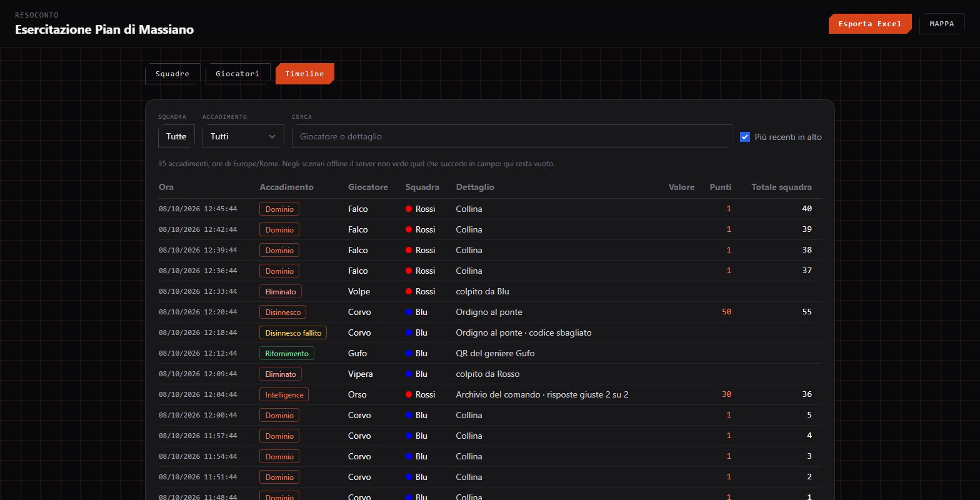
Task: Select the timestamp 08/10/2026 12:42:44
Action: click(198, 229)
